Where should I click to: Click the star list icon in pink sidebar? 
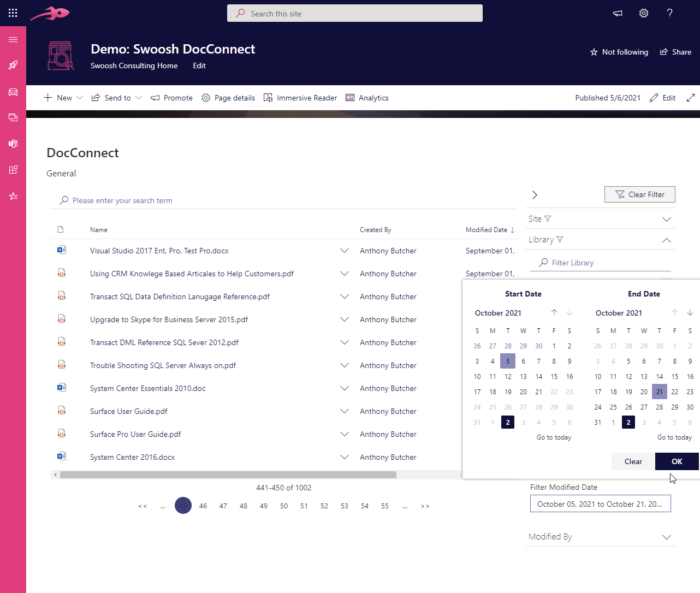coord(13,196)
